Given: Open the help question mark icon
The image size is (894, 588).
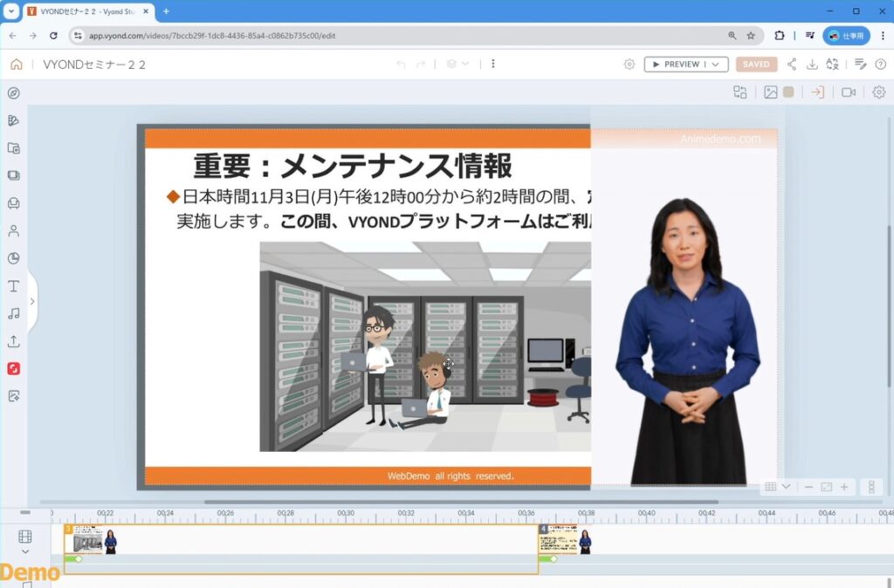Looking at the screenshot, I should click(x=880, y=65).
